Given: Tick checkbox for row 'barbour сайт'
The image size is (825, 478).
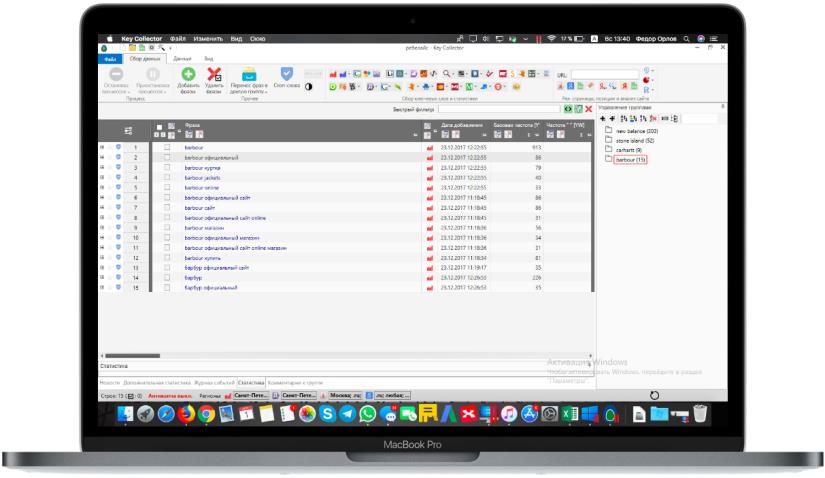Looking at the screenshot, I should pos(167,207).
